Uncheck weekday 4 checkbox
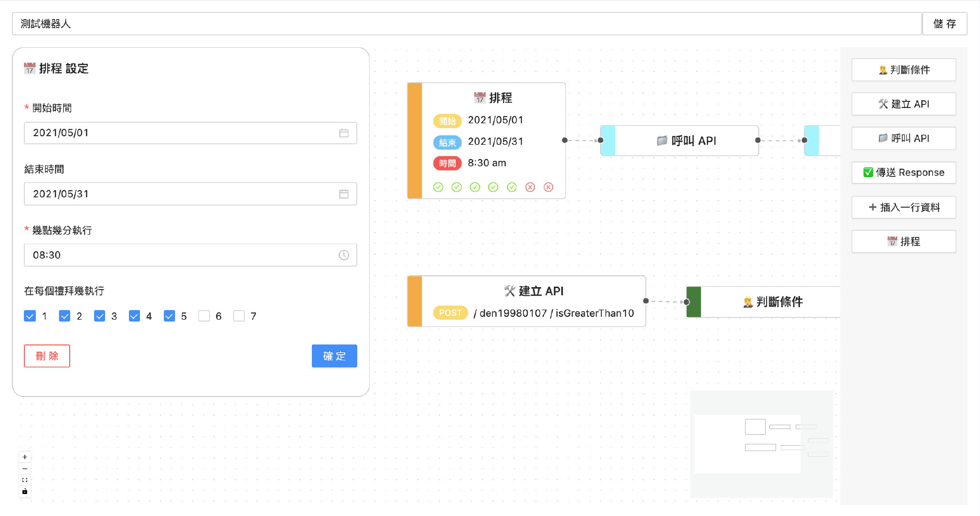This screenshot has width=980, height=516. (134, 316)
